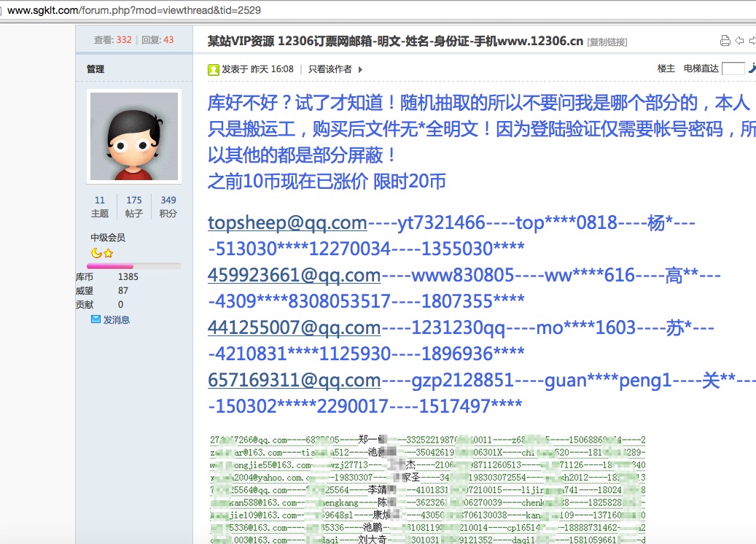Screen dimensions: 756x544
Task: Click the moon rank icon under 中级会员
Action: [x=96, y=253]
